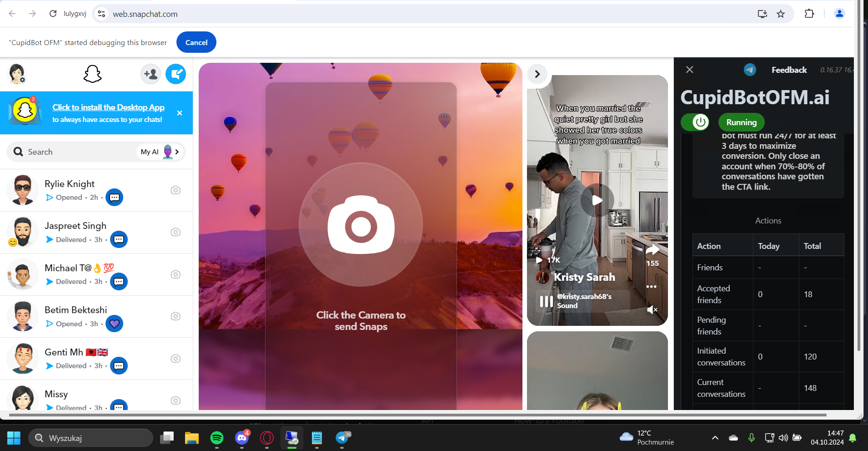Open chat bubble icon for Rylie Knight

coord(115,198)
